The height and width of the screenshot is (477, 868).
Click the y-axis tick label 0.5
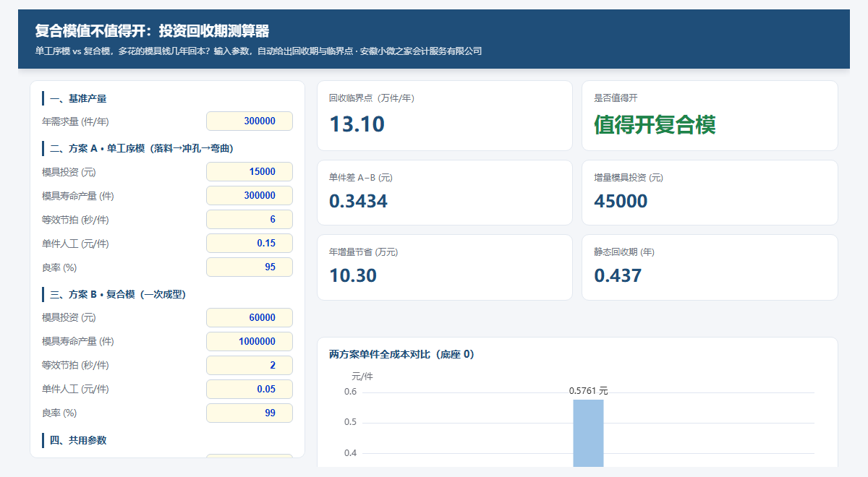click(350, 422)
